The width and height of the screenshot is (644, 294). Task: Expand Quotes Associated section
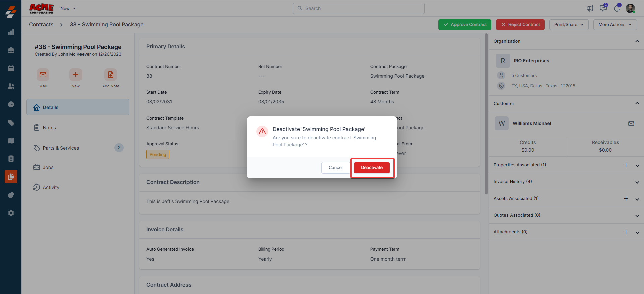637,216
